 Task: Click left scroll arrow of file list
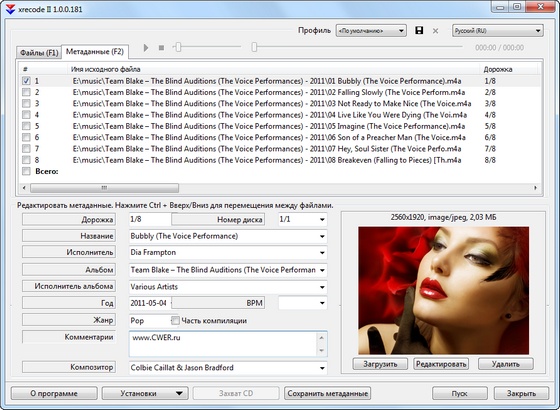click(24, 188)
